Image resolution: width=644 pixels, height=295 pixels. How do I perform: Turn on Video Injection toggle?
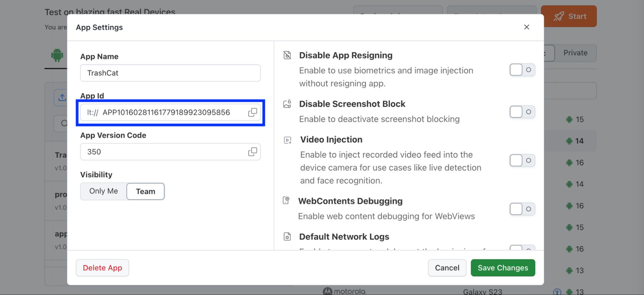click(x=522, y=160)
